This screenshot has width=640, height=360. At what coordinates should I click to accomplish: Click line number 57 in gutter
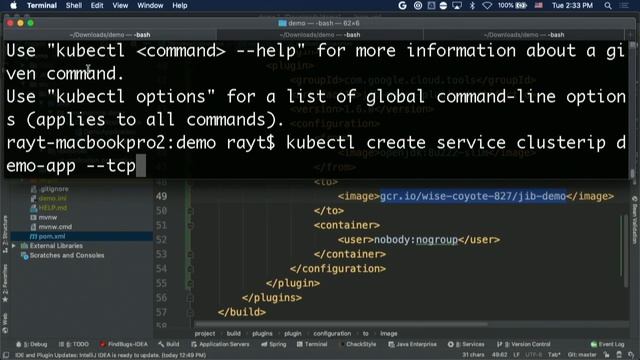pyautogui.click(x=161, y=312)
